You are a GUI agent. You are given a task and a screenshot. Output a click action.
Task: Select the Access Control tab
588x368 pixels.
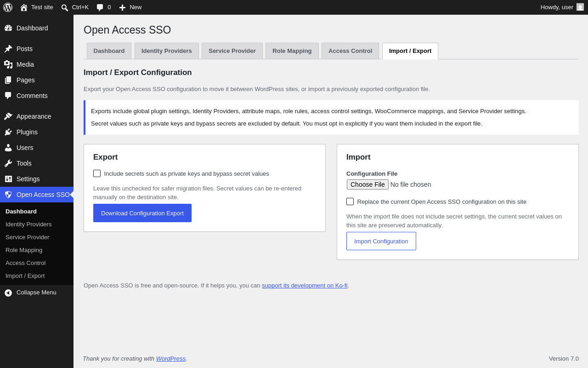coord(351,51)
